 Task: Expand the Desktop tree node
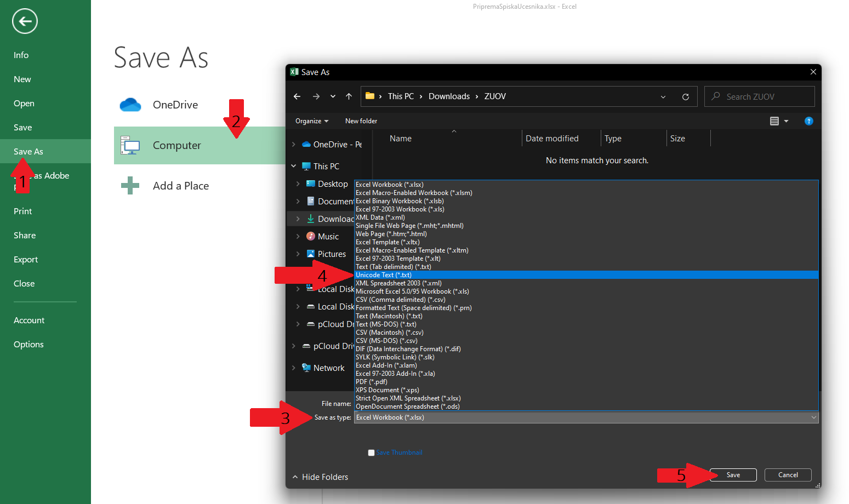[298, 184]
